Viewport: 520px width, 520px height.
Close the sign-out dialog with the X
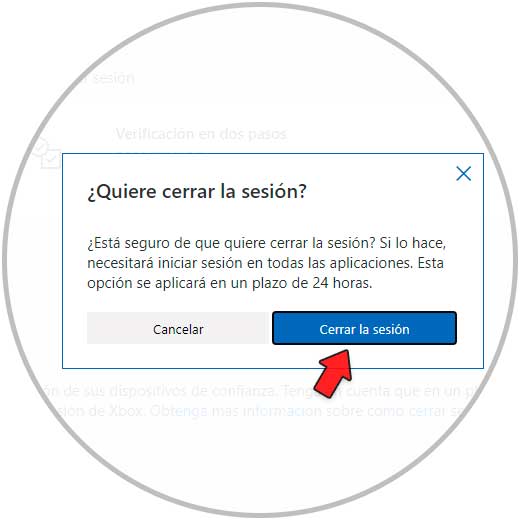463,174
